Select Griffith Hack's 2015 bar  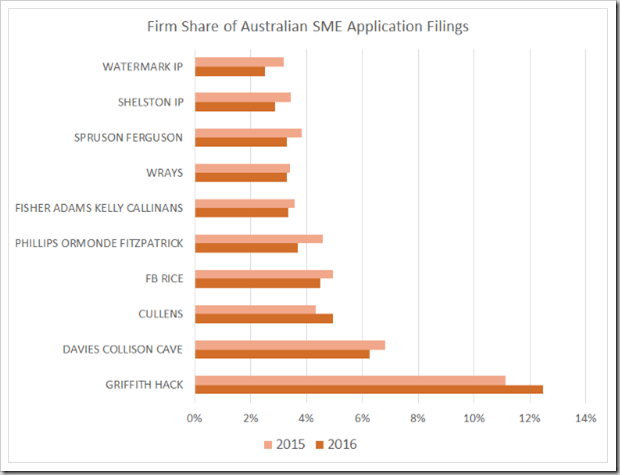tap(350, 380)
